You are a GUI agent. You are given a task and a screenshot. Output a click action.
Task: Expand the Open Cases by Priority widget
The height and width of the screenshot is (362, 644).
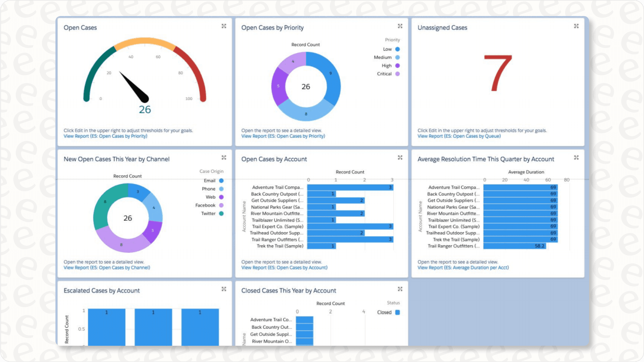(x=400, y=26)
